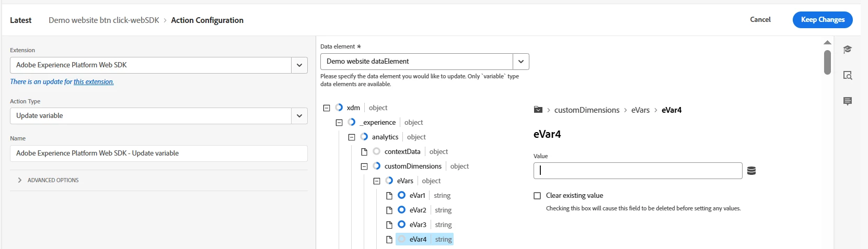Select the eVar2 tree row label
Image resolution: width=868 pixels, height=249 pixels.
(x=418, y=210)
